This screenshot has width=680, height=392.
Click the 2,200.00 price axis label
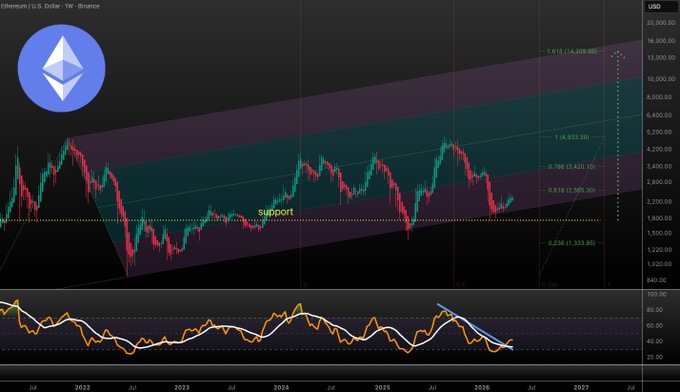[x=660, y=202]
